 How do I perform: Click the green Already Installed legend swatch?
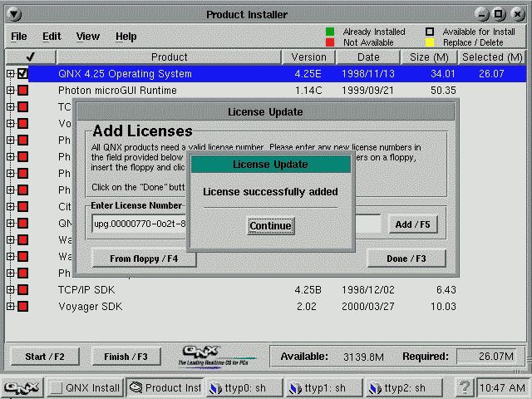coord(330,32)
